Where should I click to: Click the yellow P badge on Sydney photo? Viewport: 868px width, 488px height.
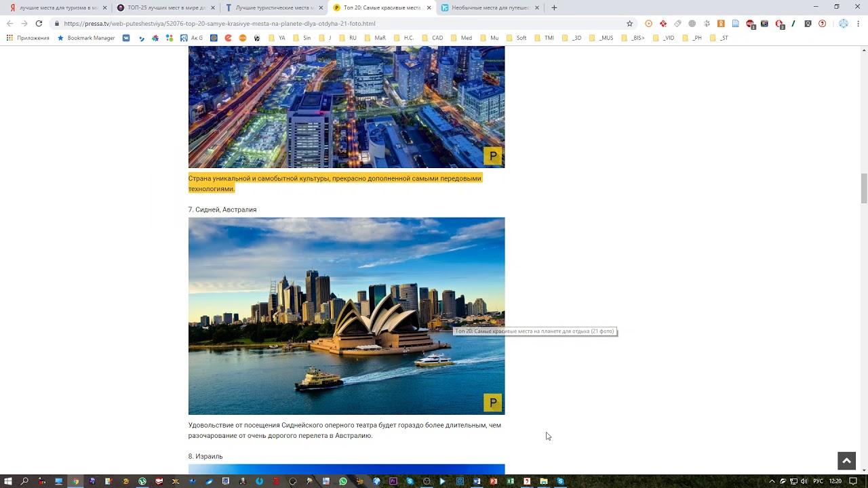pyautogui.click(x=493, y=403)
